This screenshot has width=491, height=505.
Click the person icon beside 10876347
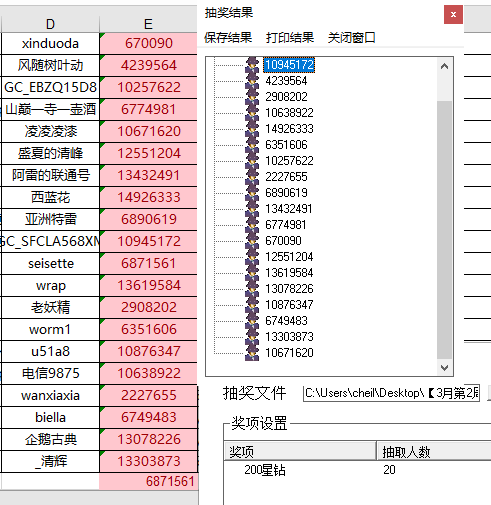pyautogui.click(x=252, y=305)
